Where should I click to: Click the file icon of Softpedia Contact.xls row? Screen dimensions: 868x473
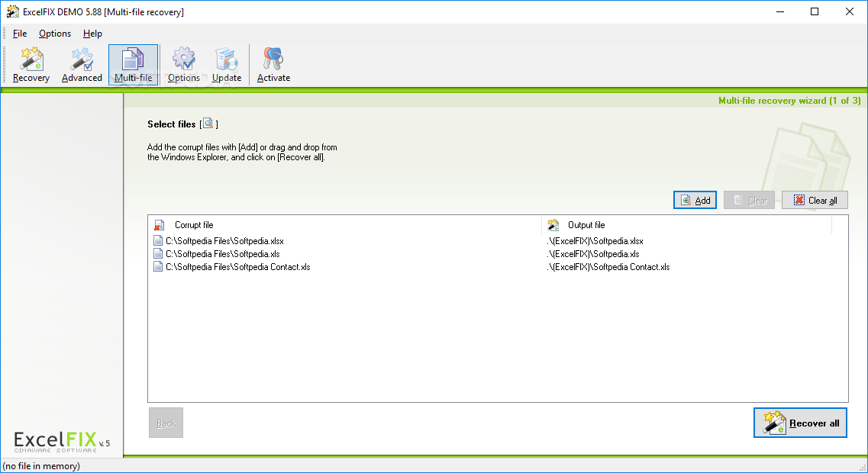click(158, 267)
